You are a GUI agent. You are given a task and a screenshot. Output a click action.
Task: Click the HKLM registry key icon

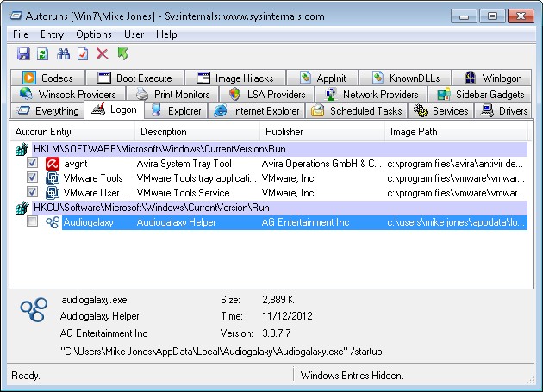point(22,149)
